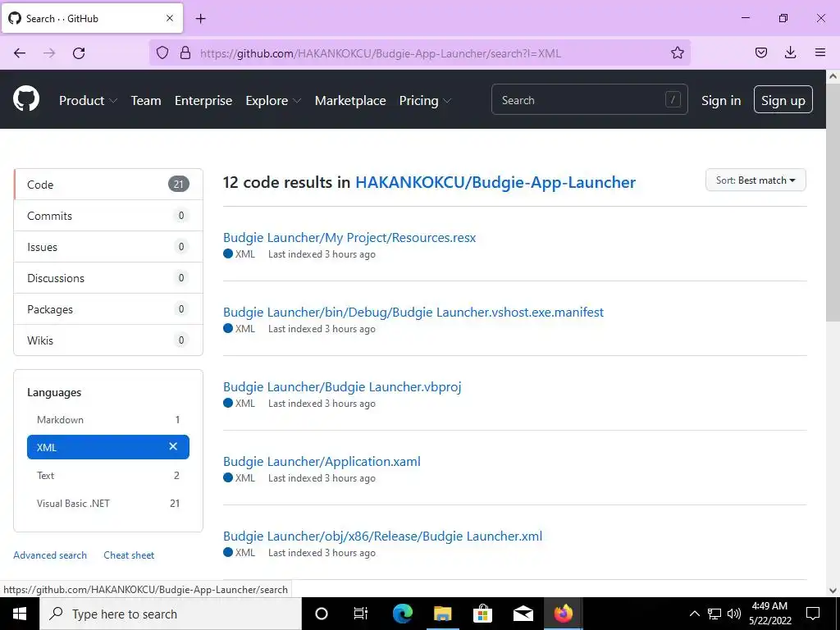Click the scrollbar up arrow
840x630 pixels.
tap(833, 76)
